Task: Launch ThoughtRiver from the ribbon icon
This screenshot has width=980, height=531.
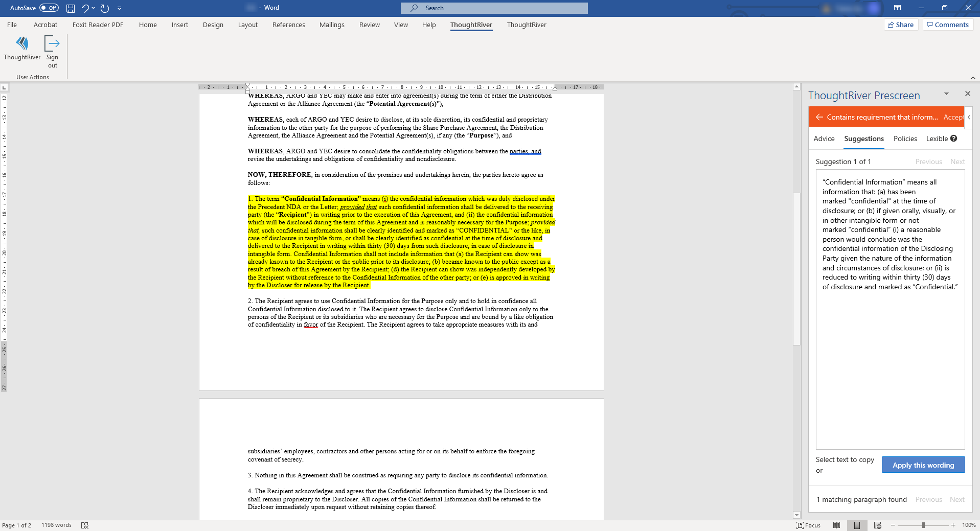Action: click(x=22, y=49)
